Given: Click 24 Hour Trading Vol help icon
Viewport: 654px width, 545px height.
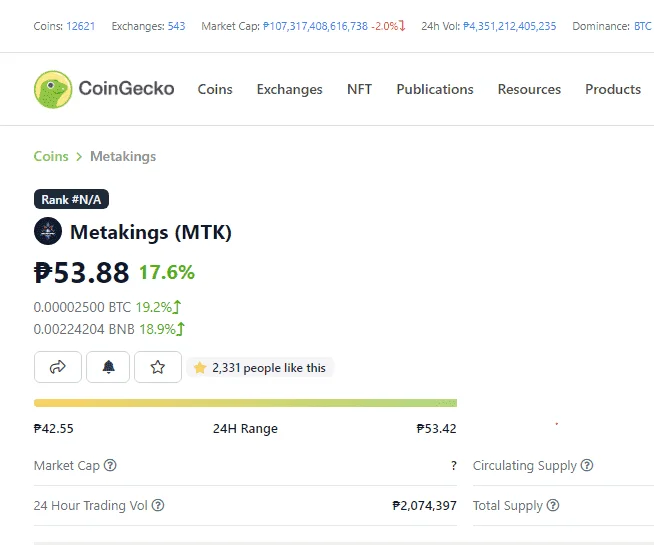Looking at the screenshot, I should point(158,505).
